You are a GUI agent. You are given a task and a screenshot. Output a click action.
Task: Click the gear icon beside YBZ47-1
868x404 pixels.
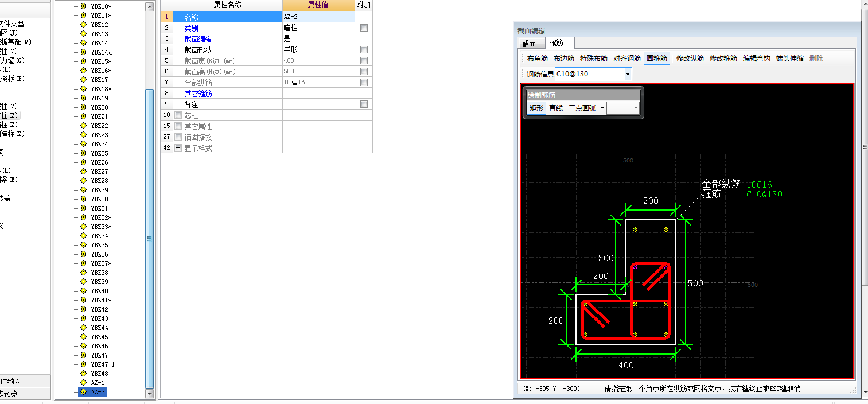coord(83,364)
